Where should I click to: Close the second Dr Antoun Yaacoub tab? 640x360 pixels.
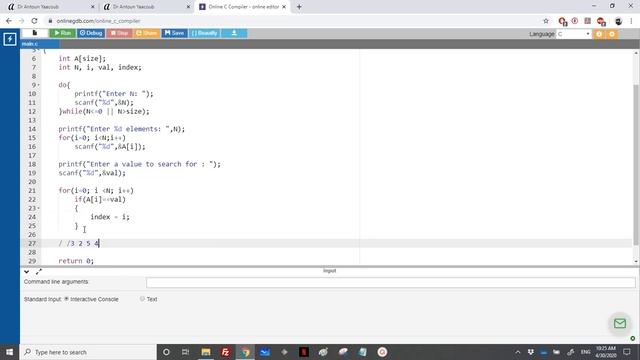(x=188, y=7)
